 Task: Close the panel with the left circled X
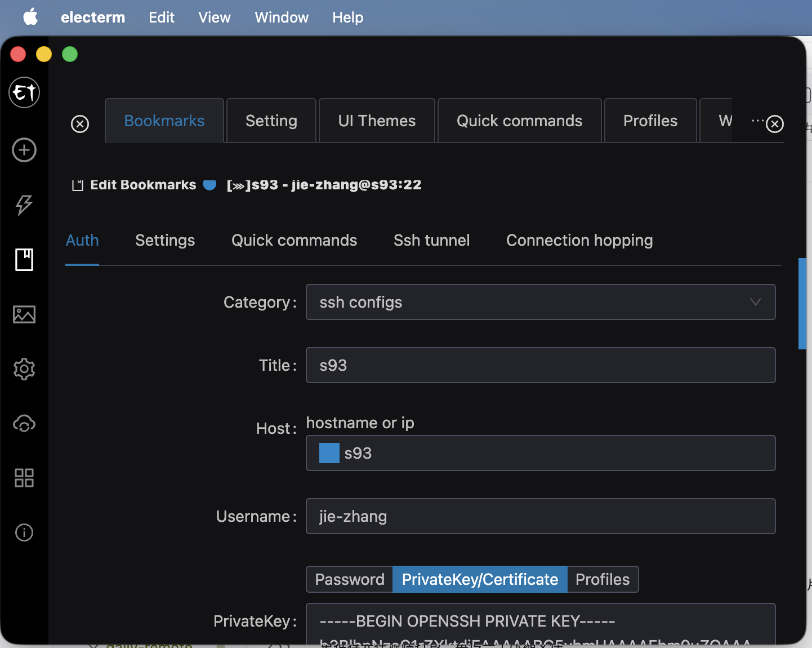click(80, 124)
